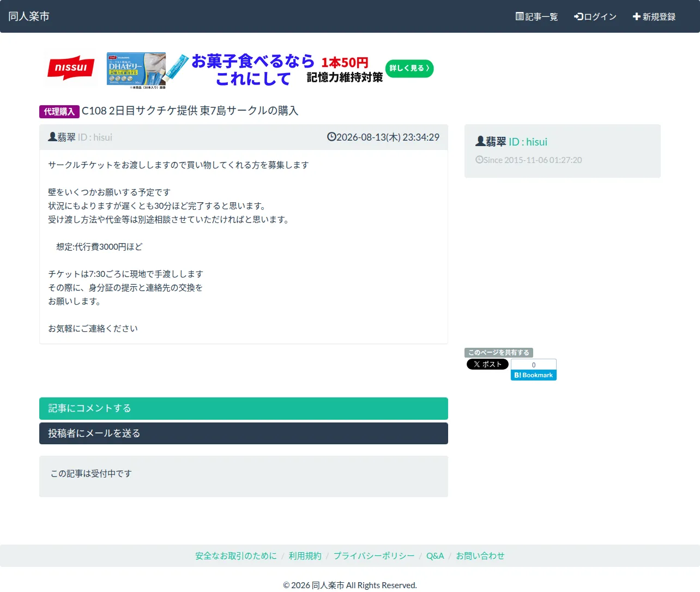Open 記事一覧 in the top navigation
The image size is (700, 592).
click(x=537, y=16)
